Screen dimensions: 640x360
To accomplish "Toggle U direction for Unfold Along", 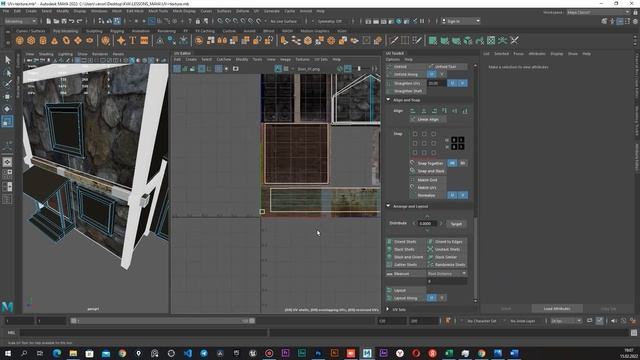I will coord(432,74).
